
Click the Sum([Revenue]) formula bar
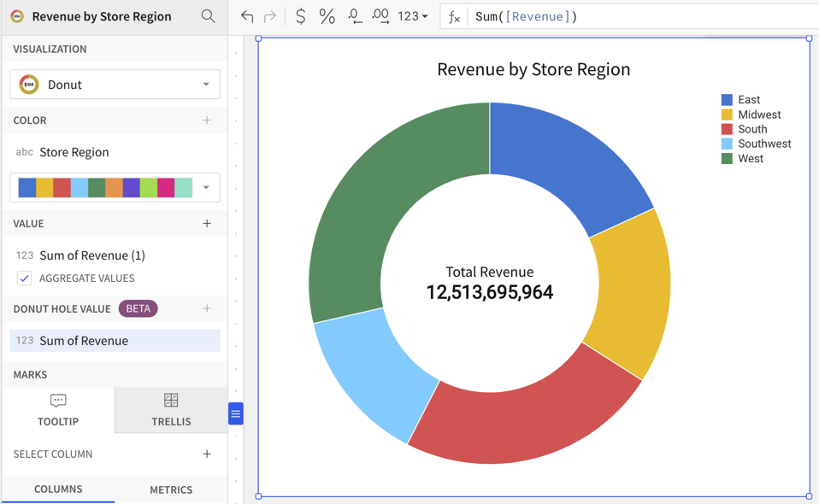(633, 16)
